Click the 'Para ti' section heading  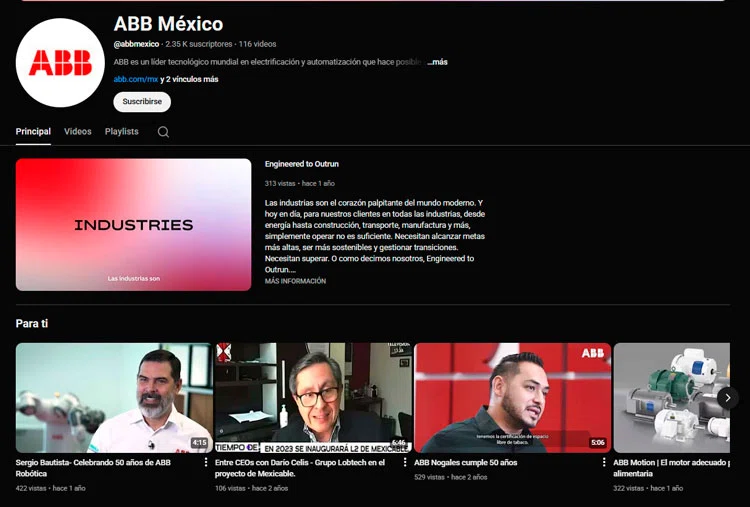pyautogui.click(x=32, y=324)
